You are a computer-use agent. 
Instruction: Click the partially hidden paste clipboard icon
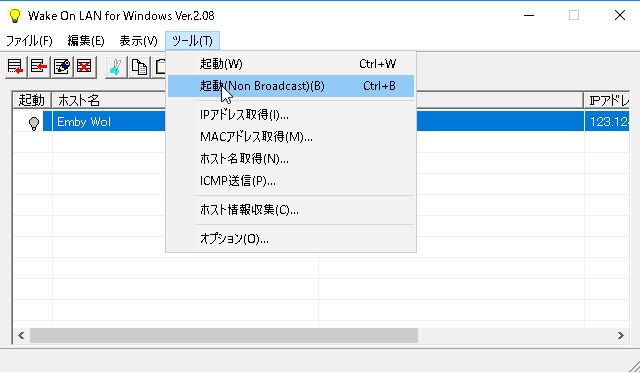coord(159,67)
